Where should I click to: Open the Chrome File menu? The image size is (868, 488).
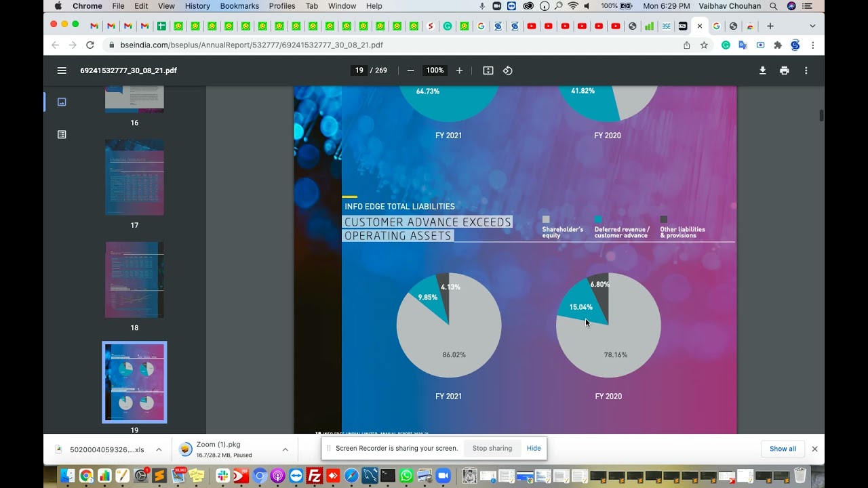point(118,6)
